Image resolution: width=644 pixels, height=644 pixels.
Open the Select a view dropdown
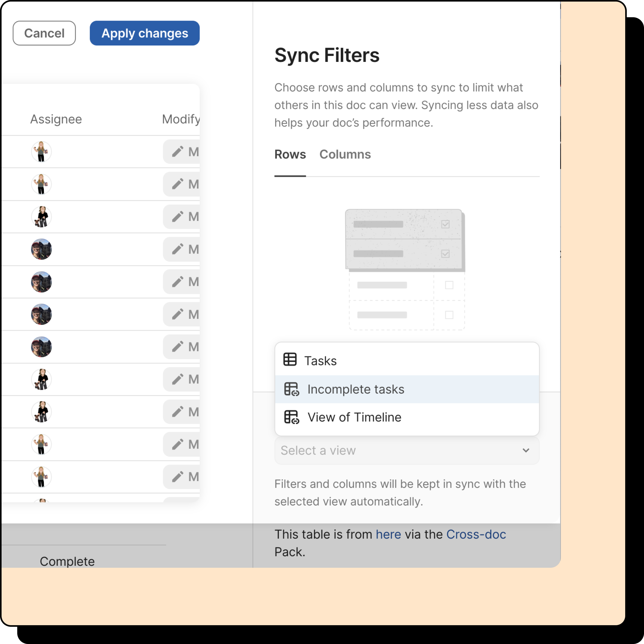(407, 450)
